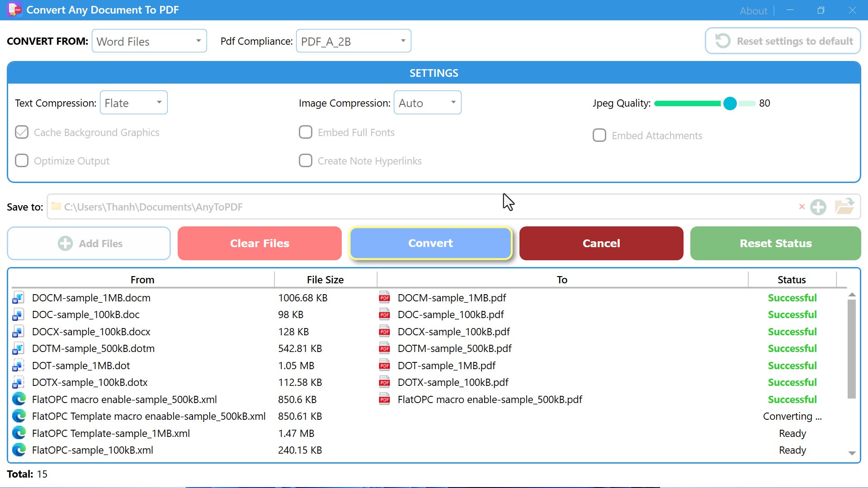Toggle Cache Background Graphics checkbox
868x488 pixels.
coord(22,132)
